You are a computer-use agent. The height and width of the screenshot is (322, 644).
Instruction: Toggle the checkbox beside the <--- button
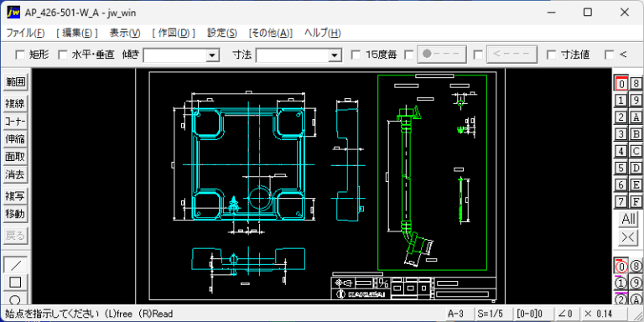[x=478, y=55]
